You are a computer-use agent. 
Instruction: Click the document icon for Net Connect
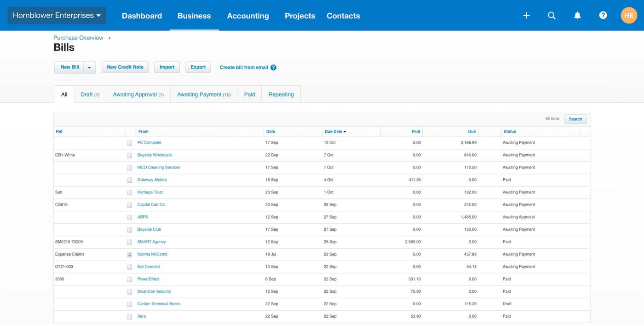tap(130, 267)
